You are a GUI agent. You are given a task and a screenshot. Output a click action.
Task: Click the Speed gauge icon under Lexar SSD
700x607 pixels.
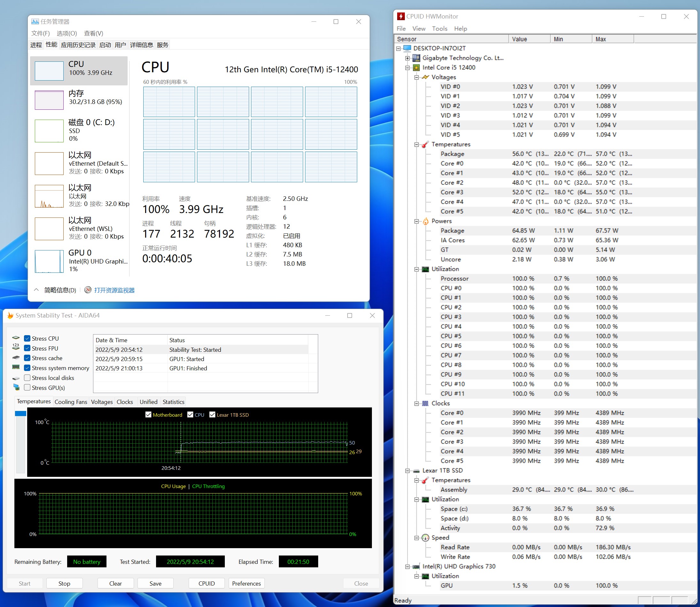425,538
